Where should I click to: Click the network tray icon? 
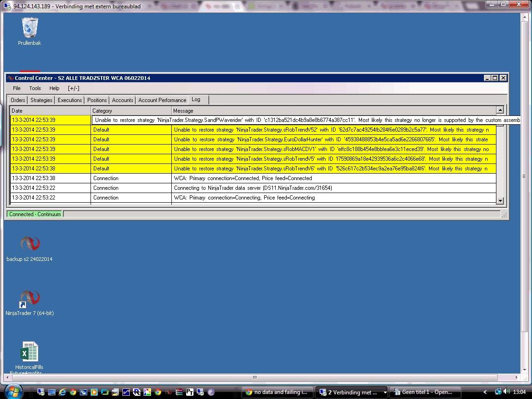[498, 392]
